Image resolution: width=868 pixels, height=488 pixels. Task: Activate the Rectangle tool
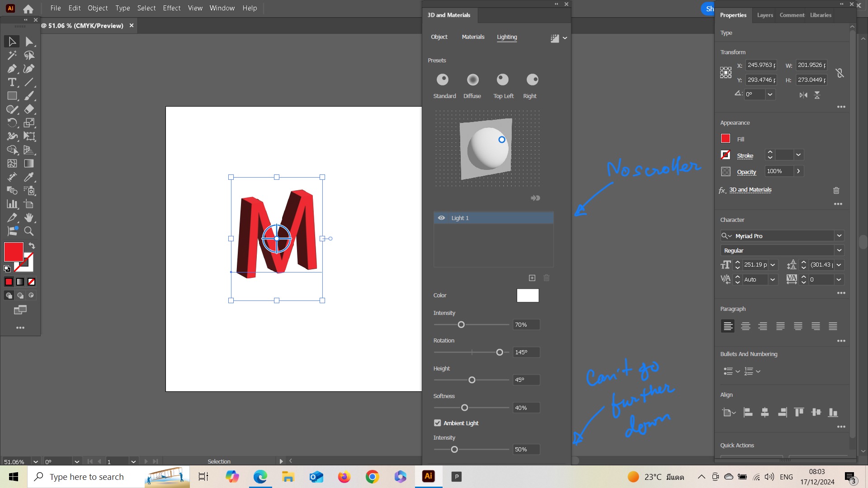point(12,96)
